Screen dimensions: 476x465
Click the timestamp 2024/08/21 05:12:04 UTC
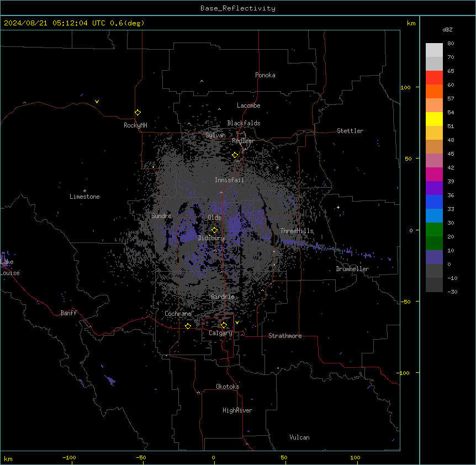[x=55, y=23]
